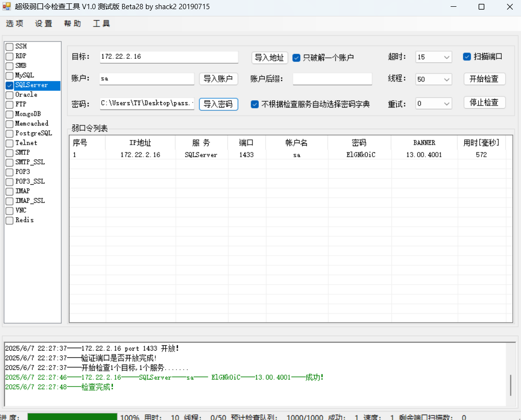The height and width of the screenshot is (420, 521).
Task: Click the 账户后缀 suffix input field
Action: [x=332, y=79]
